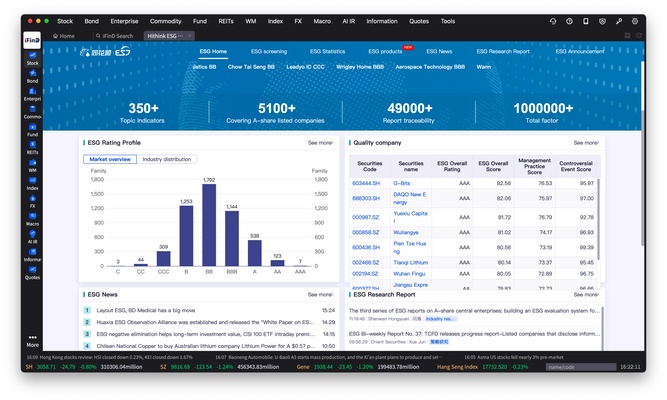The image size is (667, 400).
Task: Switch to the ESG screening tab
Action: pyautogui.click(x=269, y=51)
